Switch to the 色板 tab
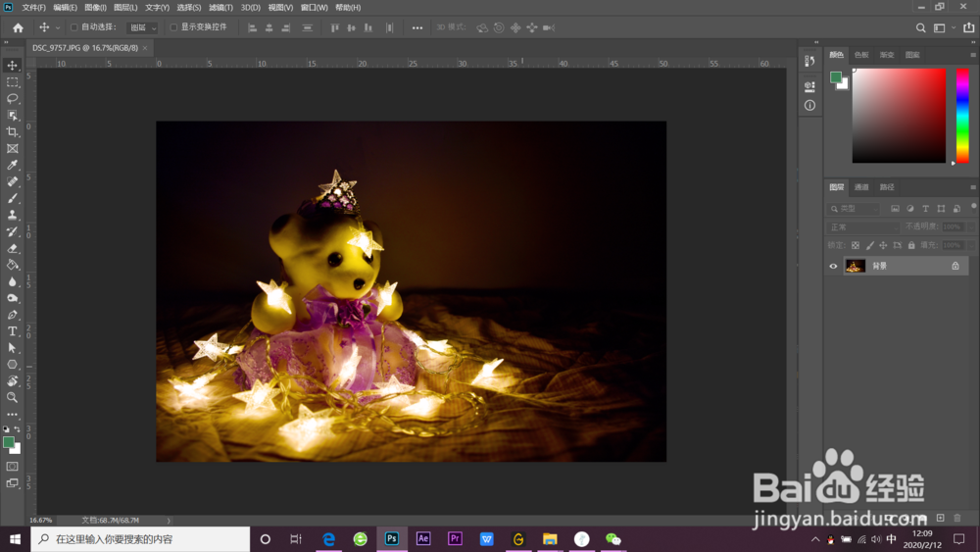Viewport: 980px width, 552px height. coord(861,55)
